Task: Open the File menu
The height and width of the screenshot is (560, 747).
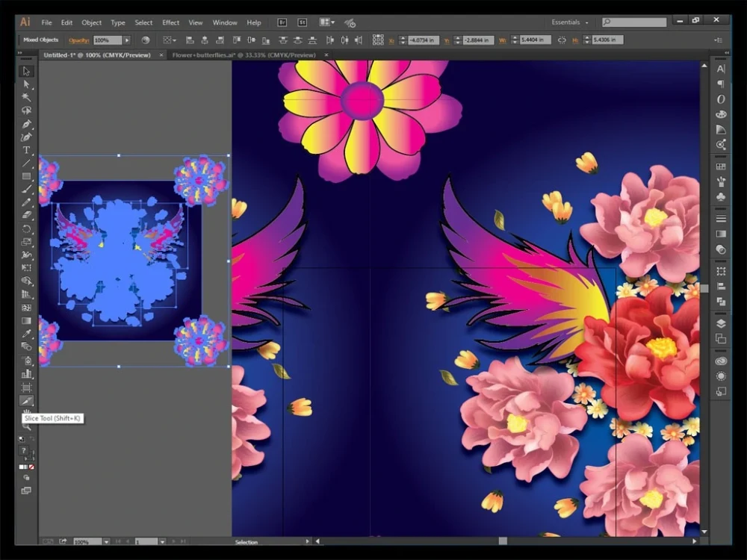Action: [x=46, y=22]
